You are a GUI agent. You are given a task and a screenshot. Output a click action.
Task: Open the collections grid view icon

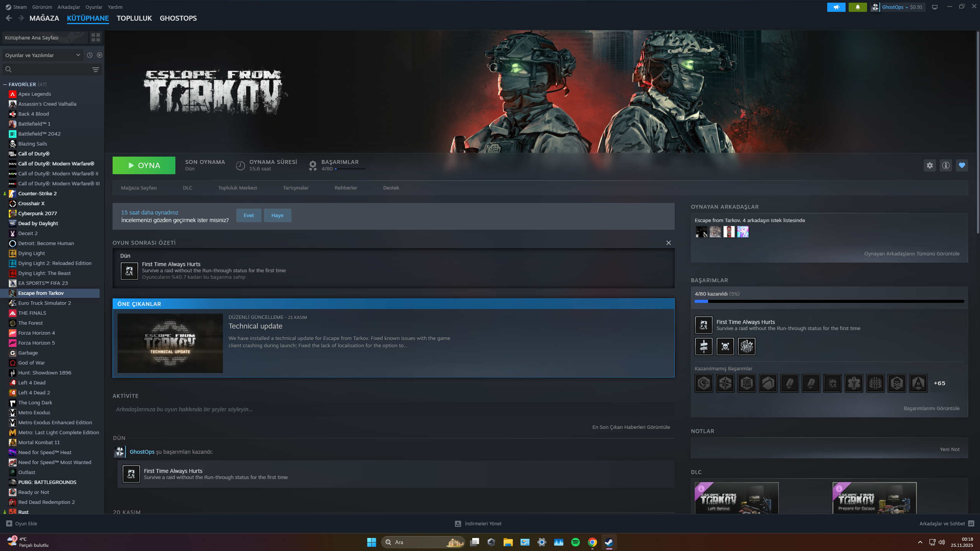[95, 37]
